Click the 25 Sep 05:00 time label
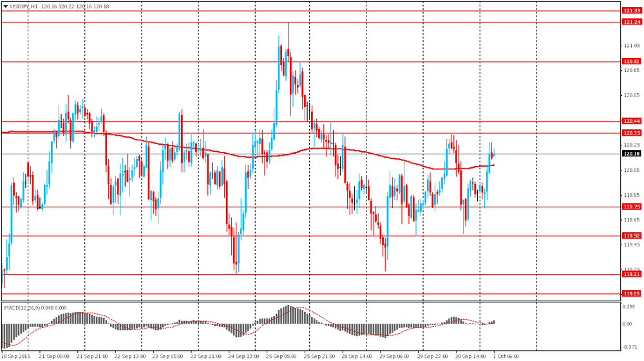The height and width of the screenshot is (361, 644). 281,356
